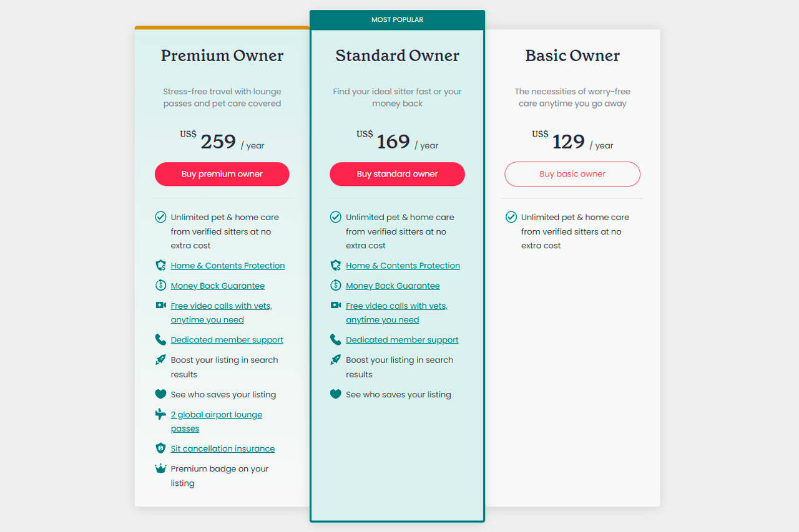Open Home & Contents Protection link in Premium
Image resolution: width=799 pixels, height=532 pixels.
tap(227, 266)
